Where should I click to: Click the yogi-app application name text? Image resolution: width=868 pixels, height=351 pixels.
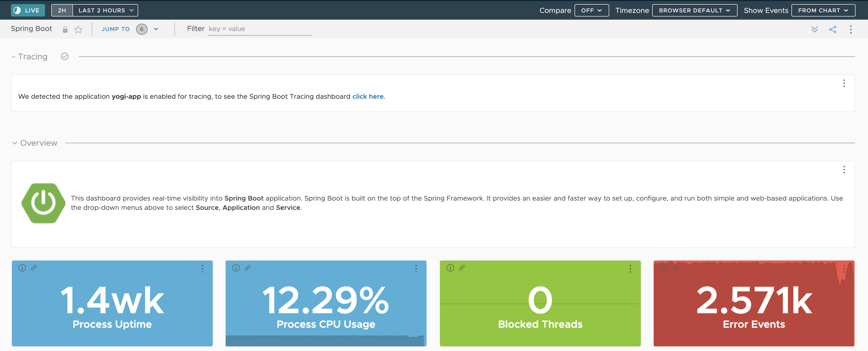pyautogui.click(x=126, y=97)
